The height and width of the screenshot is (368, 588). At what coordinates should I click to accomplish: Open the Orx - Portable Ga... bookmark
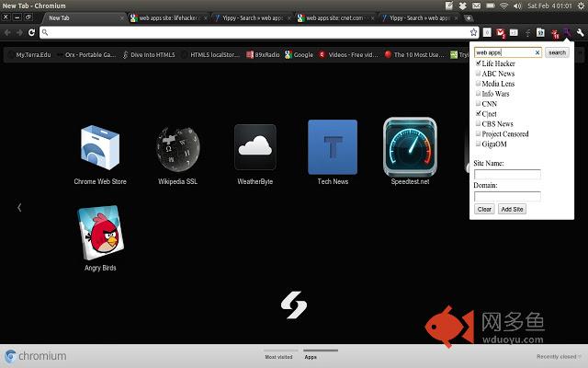[86, 55]
